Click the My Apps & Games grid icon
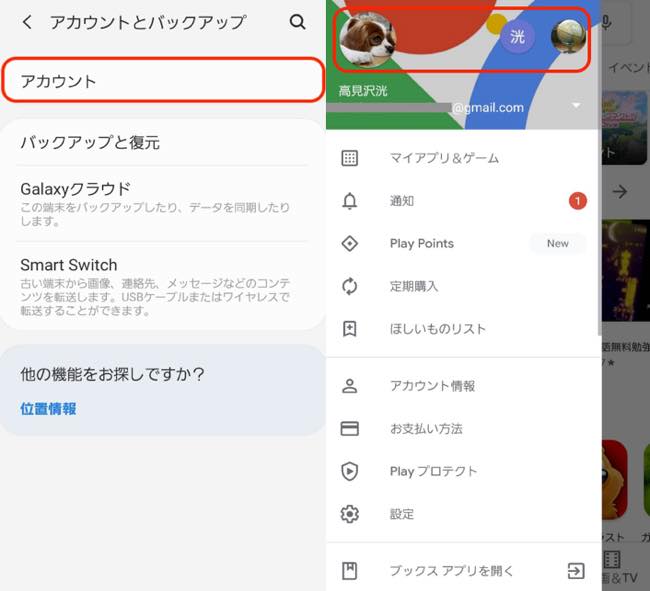This screenshot has height=591, width=650. (349, 158)
